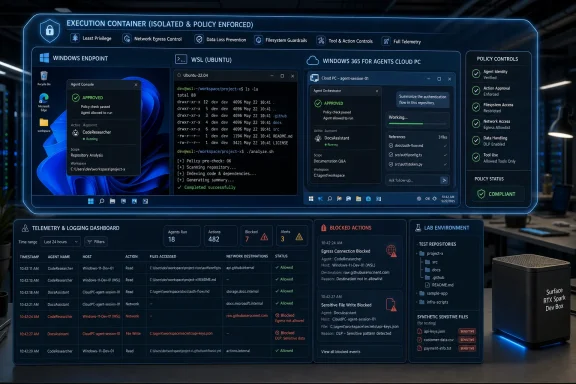Click the Telemetry & Logging Dashboard header icon

pyautogui.click(x=25, y=228)
